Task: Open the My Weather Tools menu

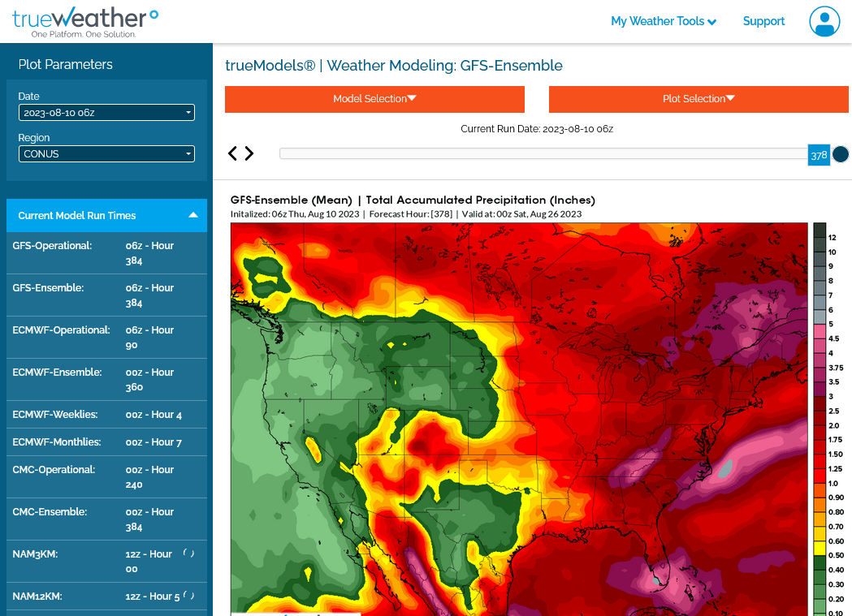Action: [664, 21]
